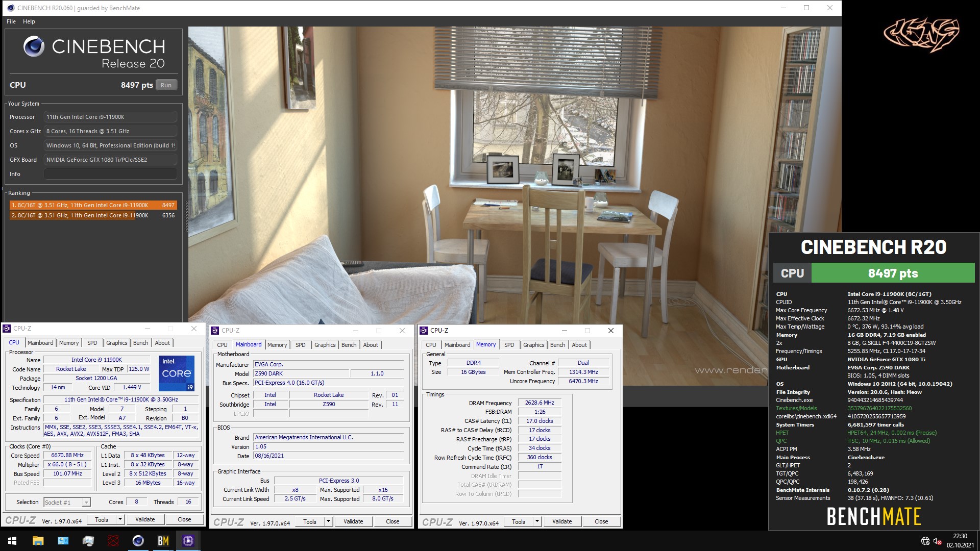Open Control Panel taskbar icon
980x551 pixels.
pyautogui.click(x=63, y=541)
